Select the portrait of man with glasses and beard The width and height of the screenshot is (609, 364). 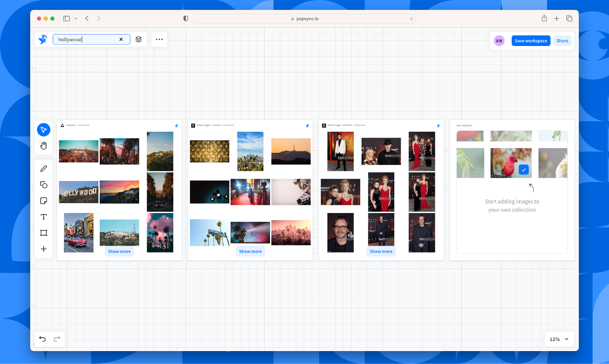click(x=340, y=233)
